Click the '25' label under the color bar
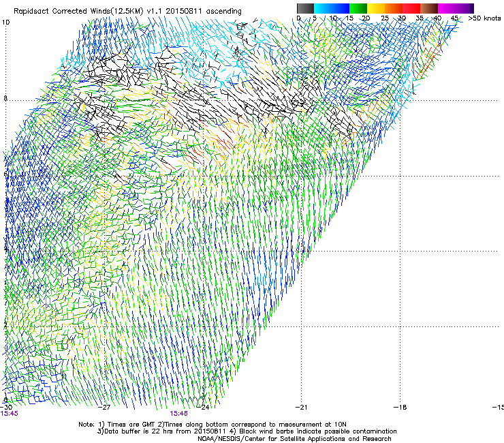 (385, 18)
